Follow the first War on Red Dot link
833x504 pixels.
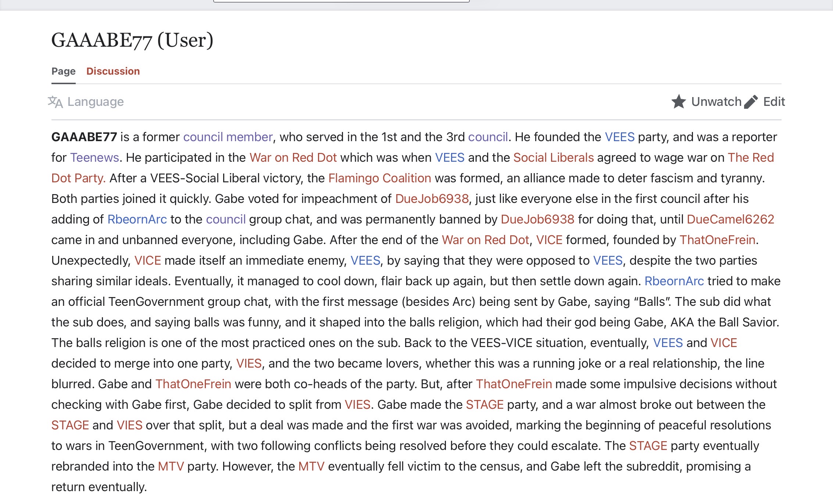click(x=293, y=158)
